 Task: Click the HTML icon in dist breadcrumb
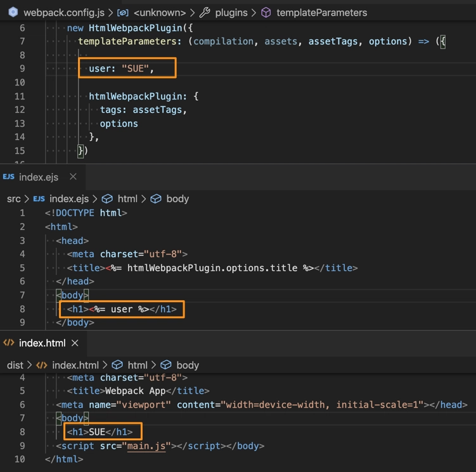click(42, 365)
